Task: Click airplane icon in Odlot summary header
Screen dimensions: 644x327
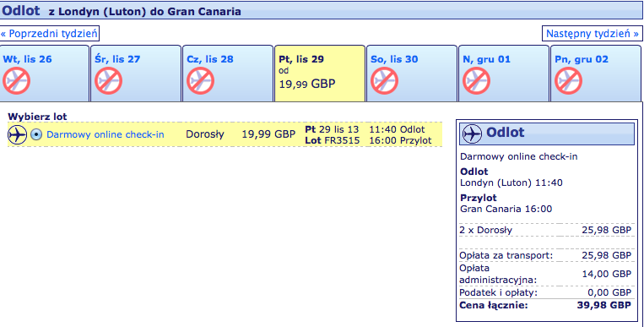Action: 472,134
